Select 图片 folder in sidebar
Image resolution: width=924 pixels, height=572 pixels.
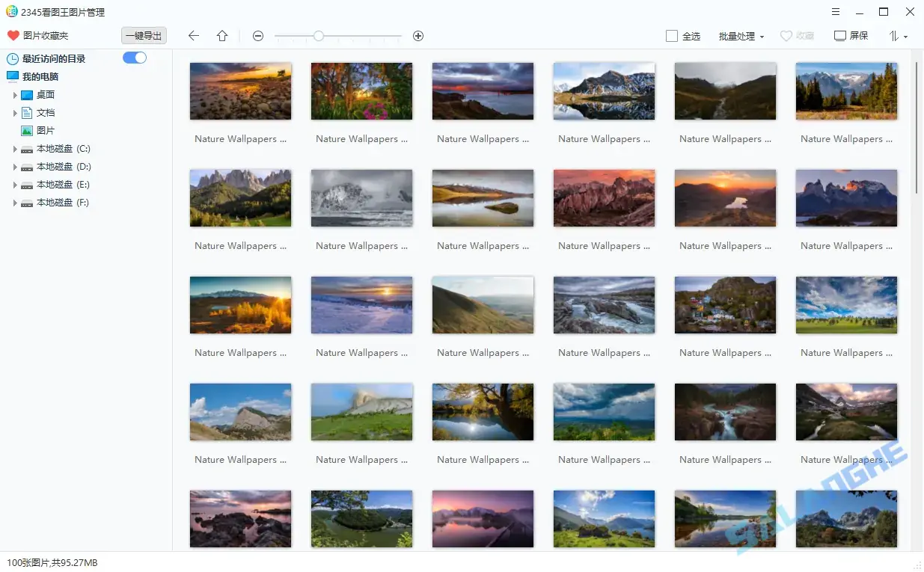[x=46, y=131]
